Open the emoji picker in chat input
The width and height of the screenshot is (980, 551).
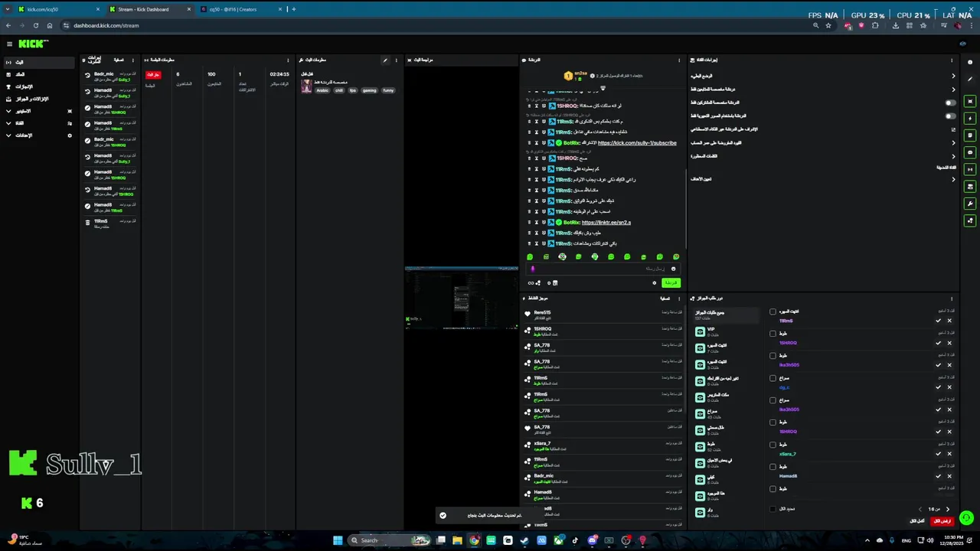(x=674, y=269)
